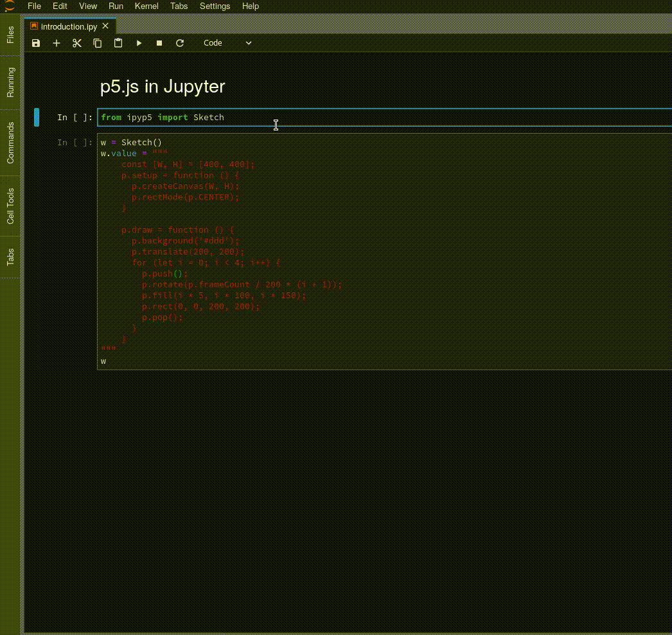Select the introduction.ipy notebook tab
Screen dimensions: 672x635
point(69,26)
